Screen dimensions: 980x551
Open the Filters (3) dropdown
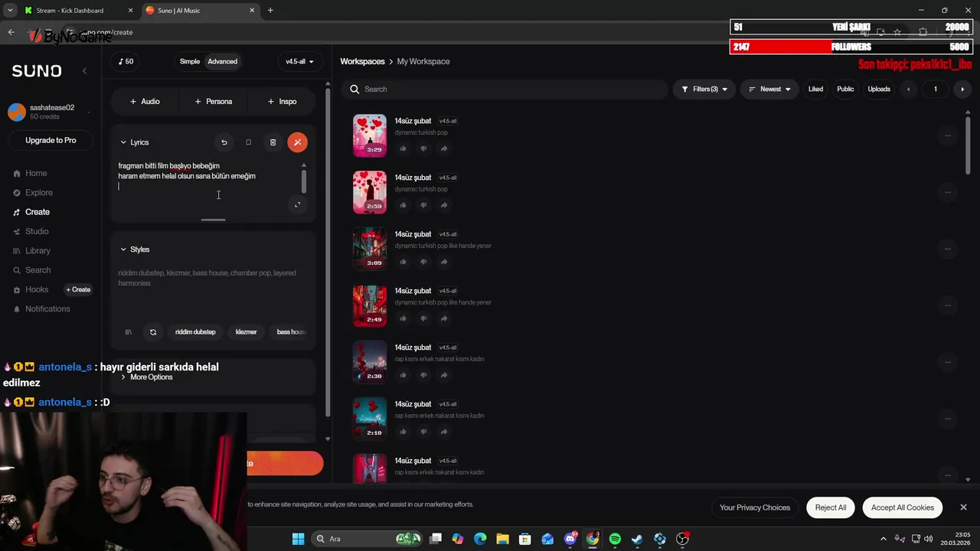704,90
